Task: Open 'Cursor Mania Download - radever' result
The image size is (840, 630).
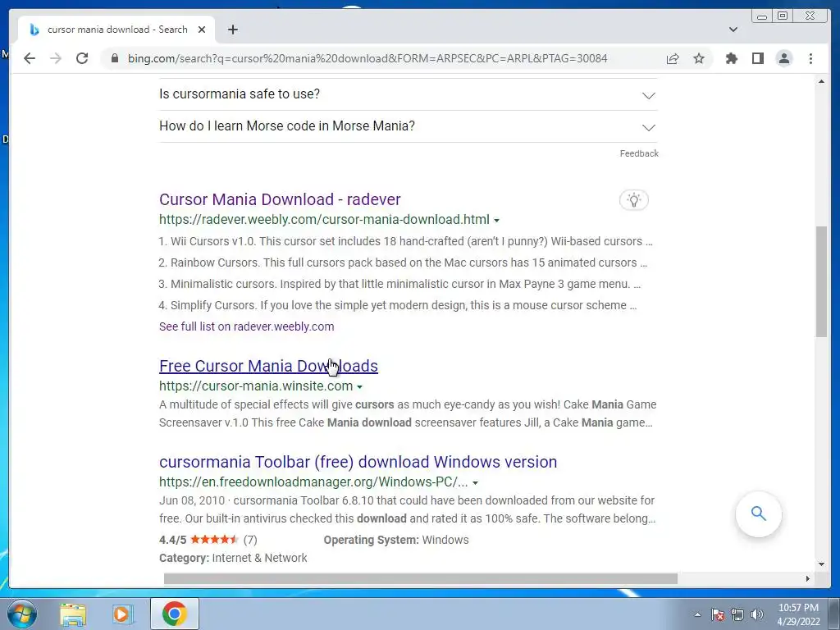Action: tap(280, 199)
